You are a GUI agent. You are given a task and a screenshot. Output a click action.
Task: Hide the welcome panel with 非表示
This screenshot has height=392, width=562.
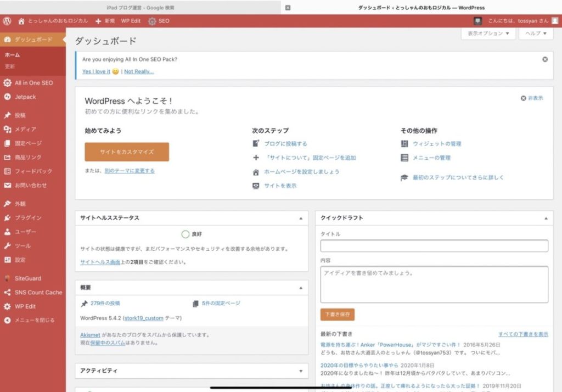click(x=532, y=98)
